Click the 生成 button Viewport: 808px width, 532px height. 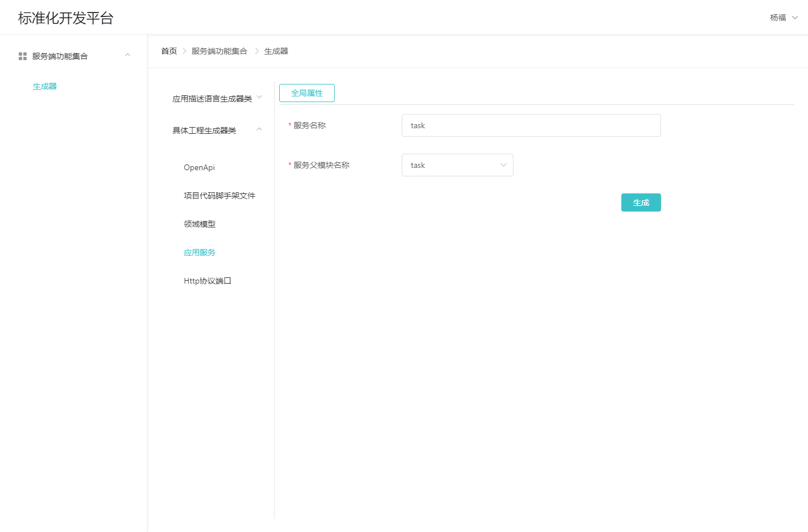click(641, 202)
